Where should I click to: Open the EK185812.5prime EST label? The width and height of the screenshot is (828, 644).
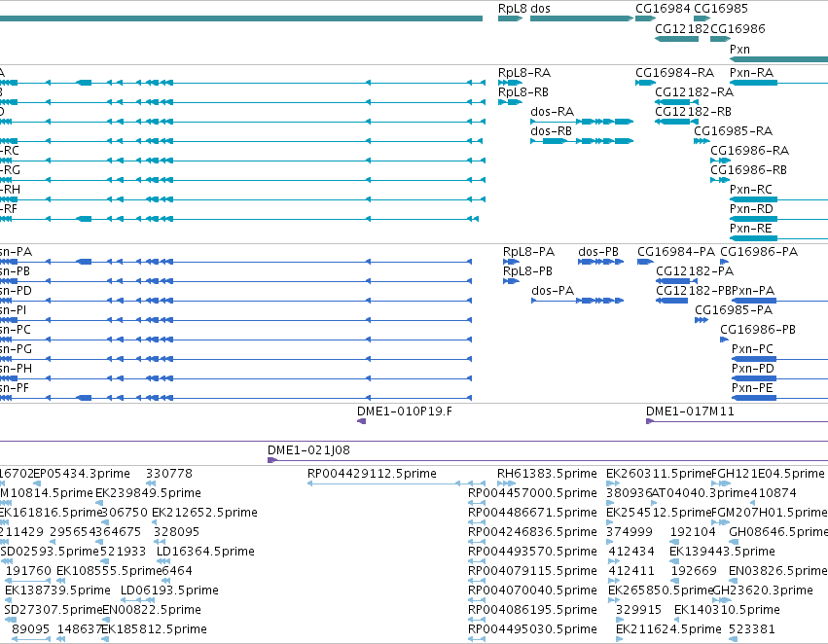154,629
